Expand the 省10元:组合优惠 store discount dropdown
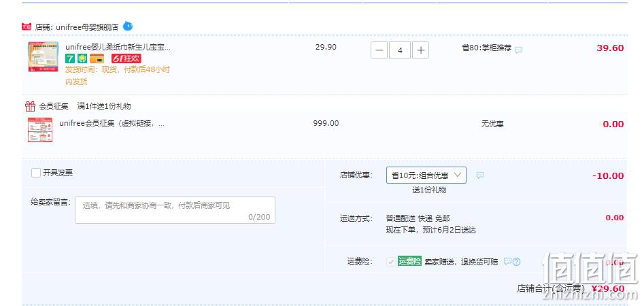Screen dimensions: 644x306 tap(426, 175)
